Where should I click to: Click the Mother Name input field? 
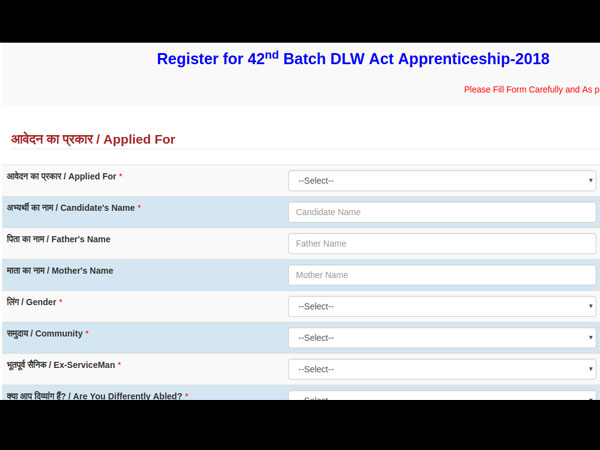point(442,275)
